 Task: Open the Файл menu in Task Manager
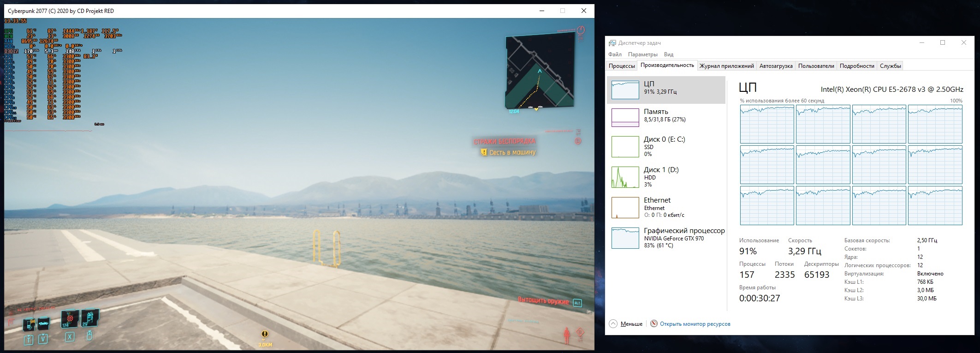[x=615, y=54]
